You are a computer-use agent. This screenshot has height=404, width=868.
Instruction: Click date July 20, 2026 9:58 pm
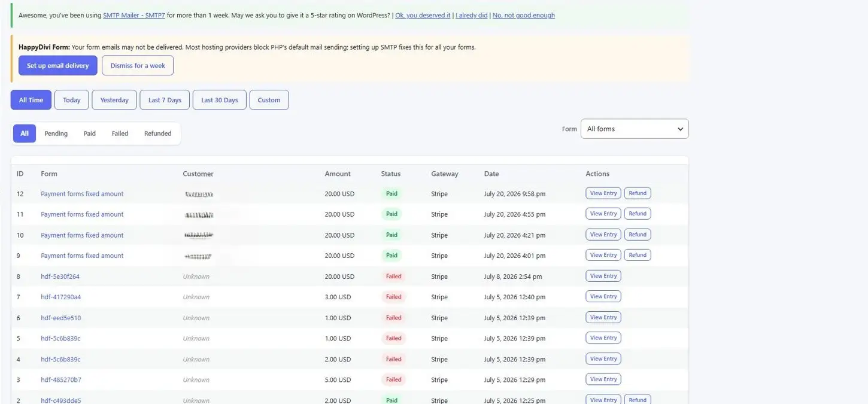click(x=514, y=194)
